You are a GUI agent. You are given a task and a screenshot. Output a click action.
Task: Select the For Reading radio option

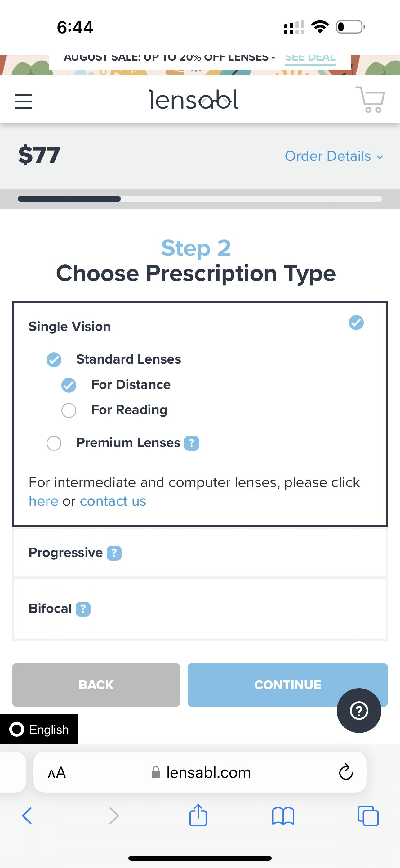(x=69, y=410)
